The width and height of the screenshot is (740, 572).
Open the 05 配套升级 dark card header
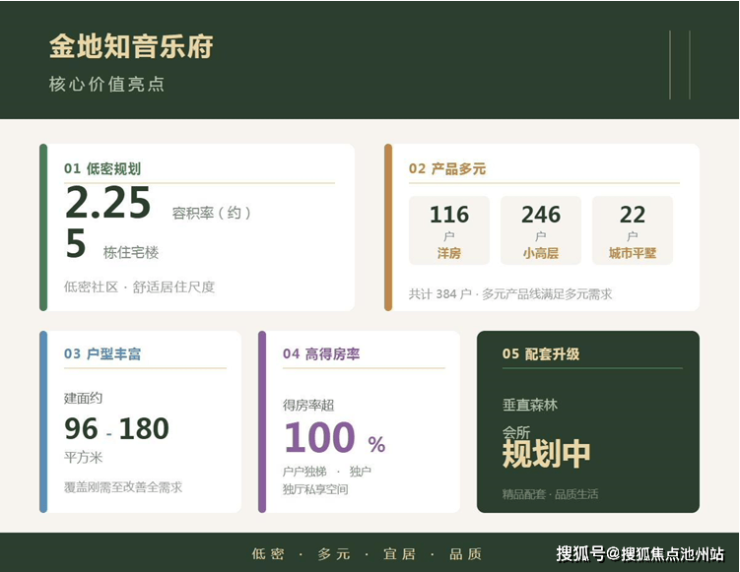coord(540,354)
